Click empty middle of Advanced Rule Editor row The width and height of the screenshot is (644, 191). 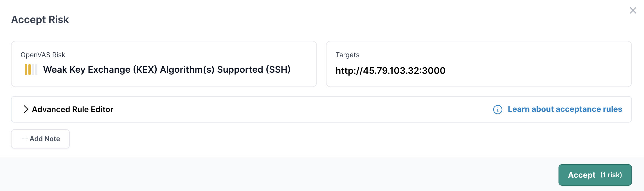coord(281,109)
